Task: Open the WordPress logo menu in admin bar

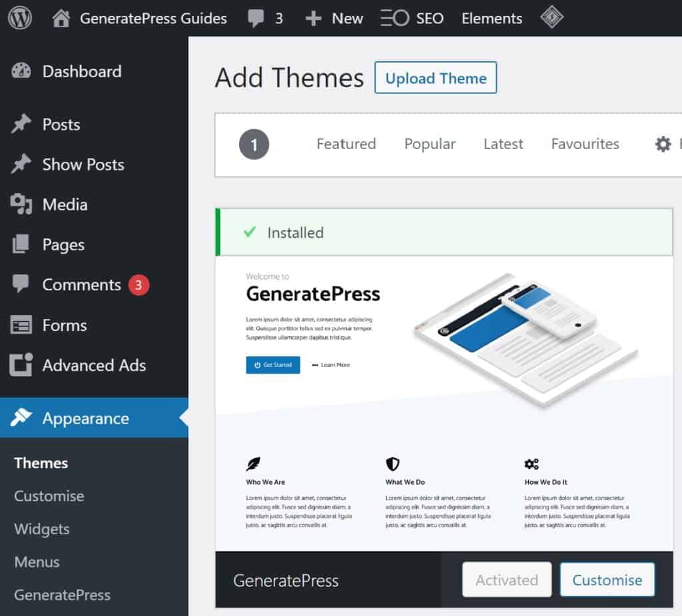Action: tap(19, 18)
